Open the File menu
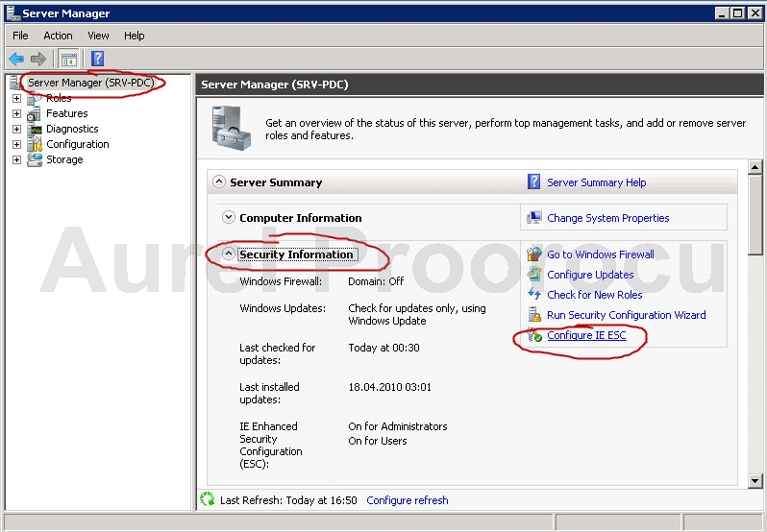 click(20, 36)
